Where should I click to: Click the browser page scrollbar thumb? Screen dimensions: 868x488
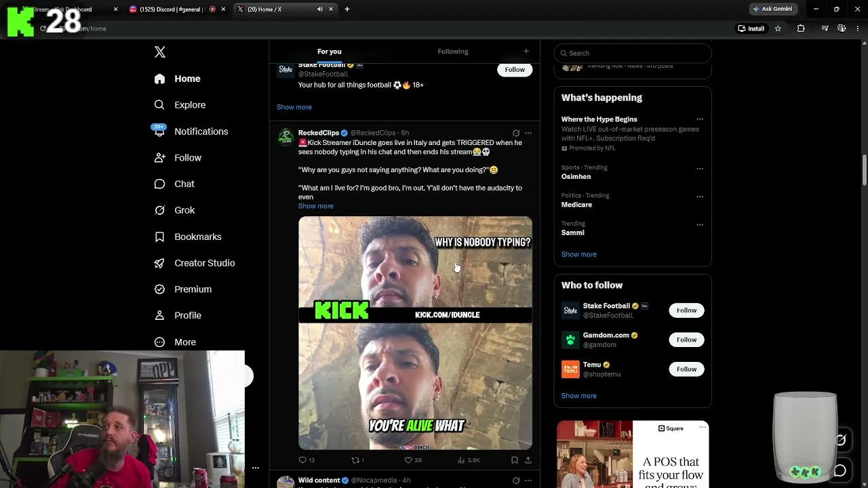point(865,169)
